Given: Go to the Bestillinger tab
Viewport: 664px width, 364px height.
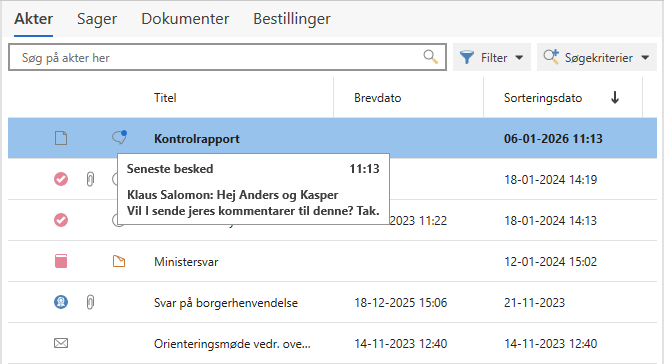Looking at the screenshot, I should point(292,19).
